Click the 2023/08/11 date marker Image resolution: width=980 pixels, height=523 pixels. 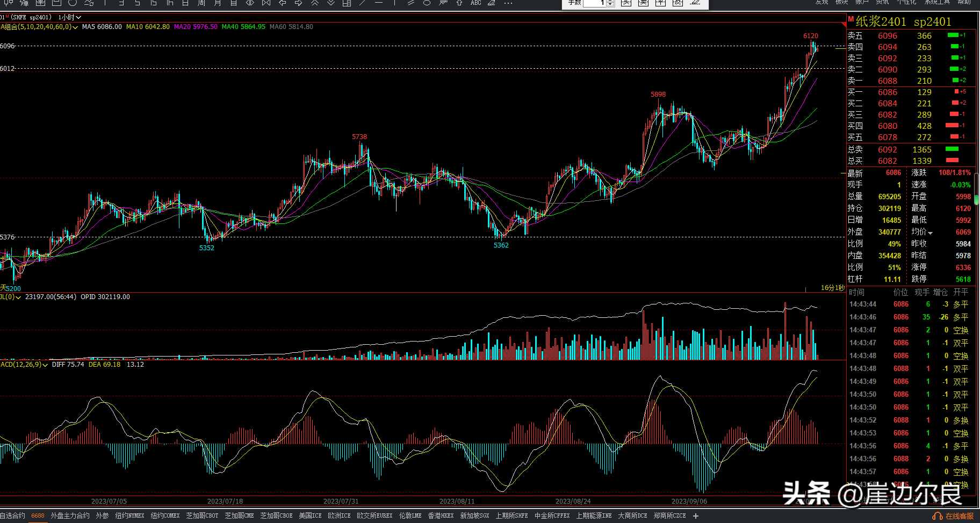click(457, 501)
